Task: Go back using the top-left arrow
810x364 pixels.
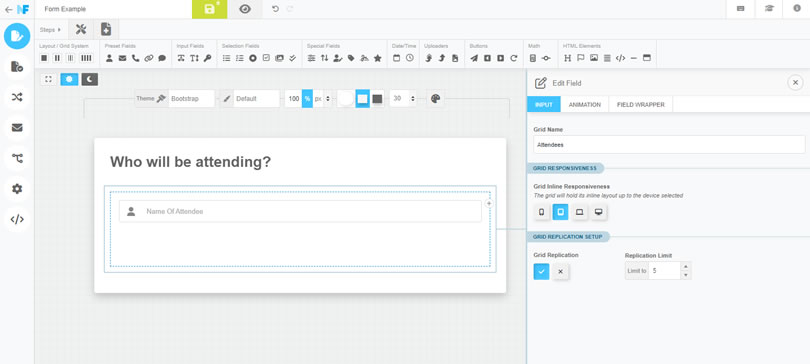Action: (x=8, y=9)
